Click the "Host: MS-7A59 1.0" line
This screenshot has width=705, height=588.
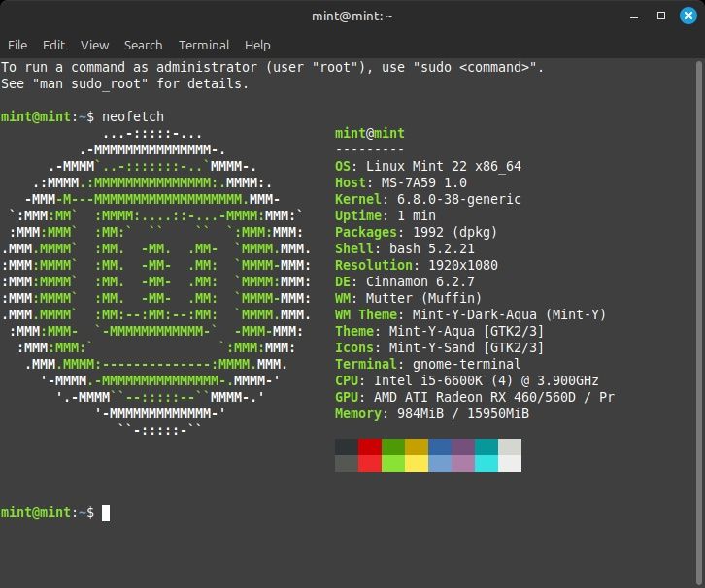point(401,182)
